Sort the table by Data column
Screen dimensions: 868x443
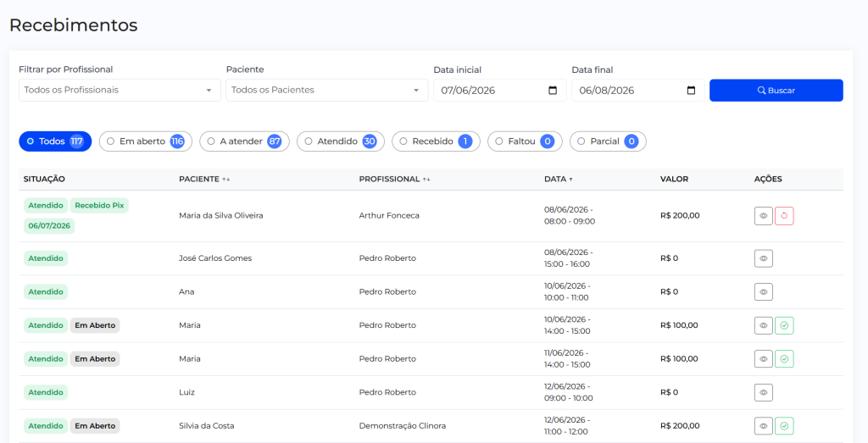tap(558, 180)
